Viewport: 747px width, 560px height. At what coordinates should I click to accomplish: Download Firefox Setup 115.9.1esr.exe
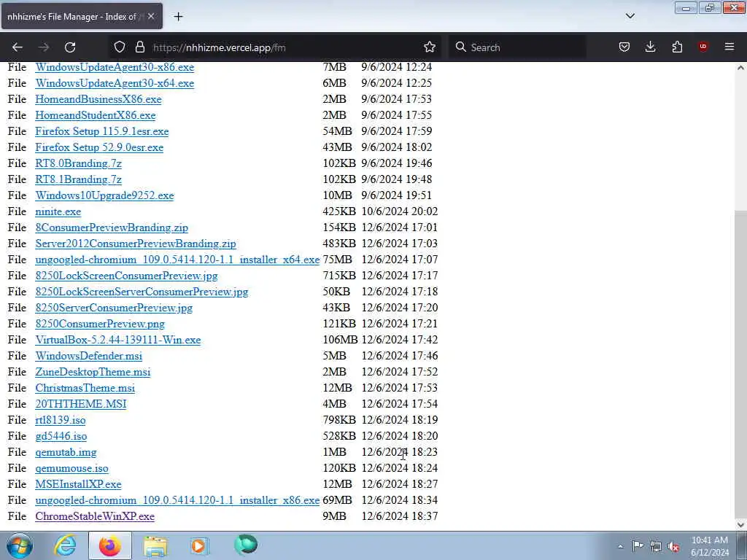click(x=102, y=131)
